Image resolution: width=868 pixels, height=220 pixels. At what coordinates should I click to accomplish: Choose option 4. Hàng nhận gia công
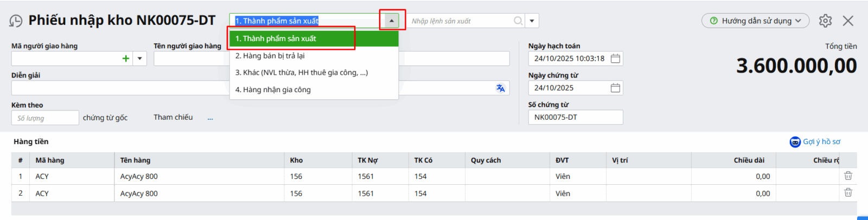[273, 90]
